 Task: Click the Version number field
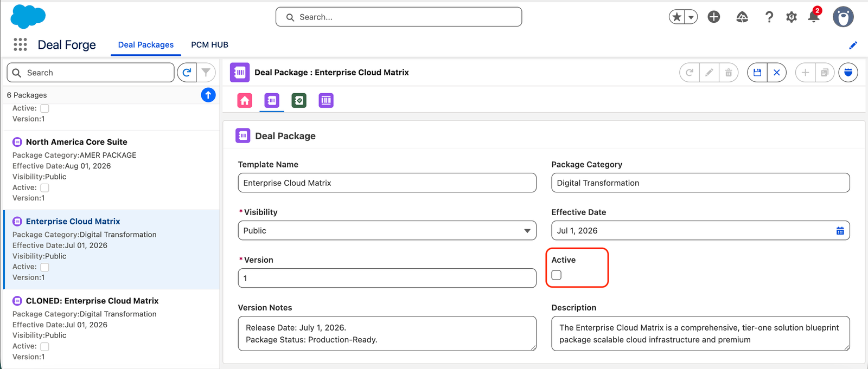point(387,278)
